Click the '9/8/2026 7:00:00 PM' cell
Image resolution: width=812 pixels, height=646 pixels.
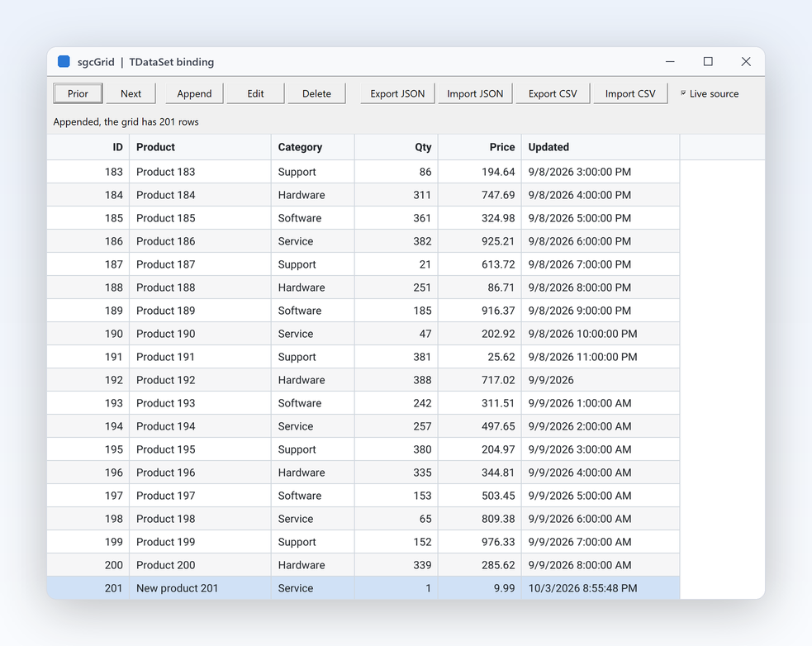click(601, 264)
